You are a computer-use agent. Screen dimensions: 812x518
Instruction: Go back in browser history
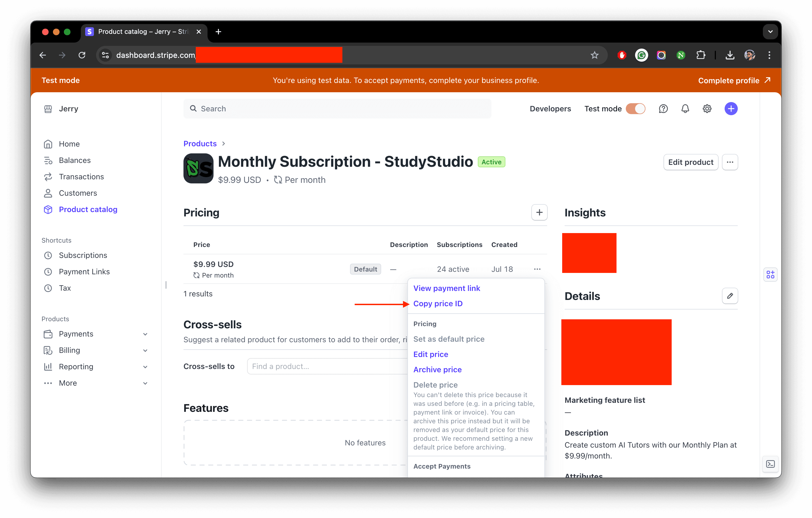[x=43, y=55]
